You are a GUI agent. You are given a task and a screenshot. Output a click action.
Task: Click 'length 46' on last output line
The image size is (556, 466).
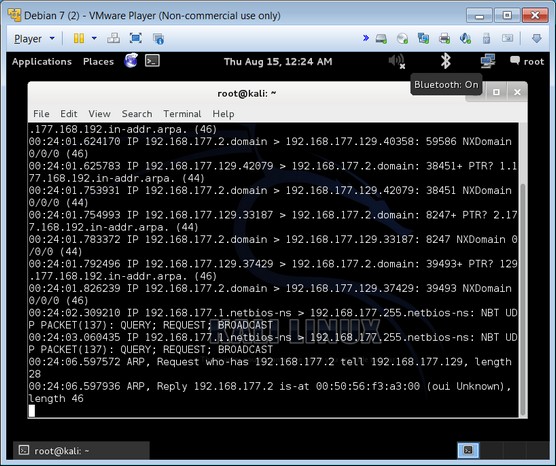pos(56,399)
